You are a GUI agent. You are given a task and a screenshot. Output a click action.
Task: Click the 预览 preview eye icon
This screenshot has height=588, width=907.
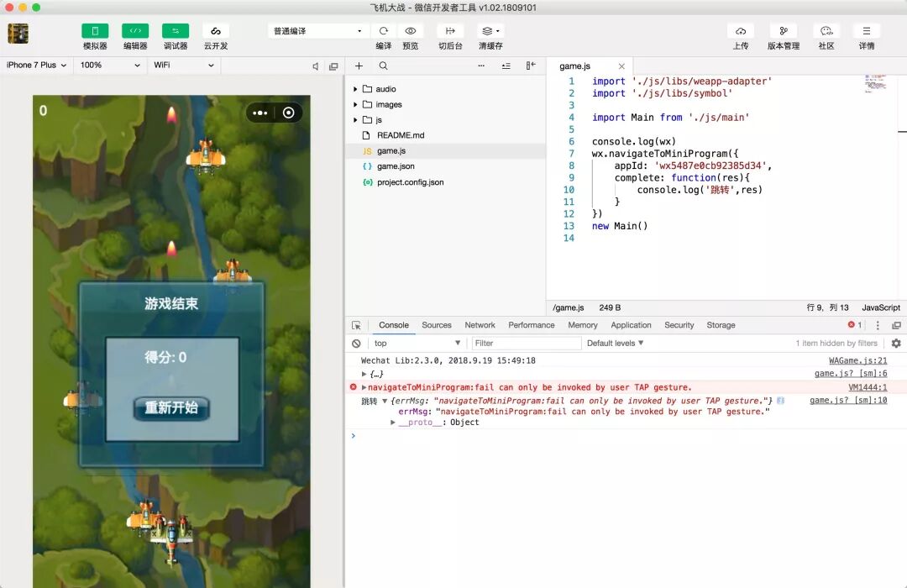[x=410, y=31]
